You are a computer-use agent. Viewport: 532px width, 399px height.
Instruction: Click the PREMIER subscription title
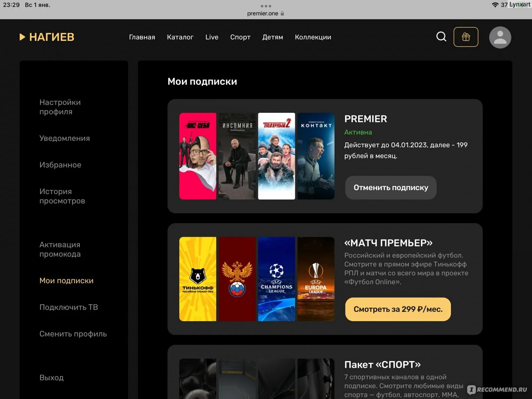[366, 119]
